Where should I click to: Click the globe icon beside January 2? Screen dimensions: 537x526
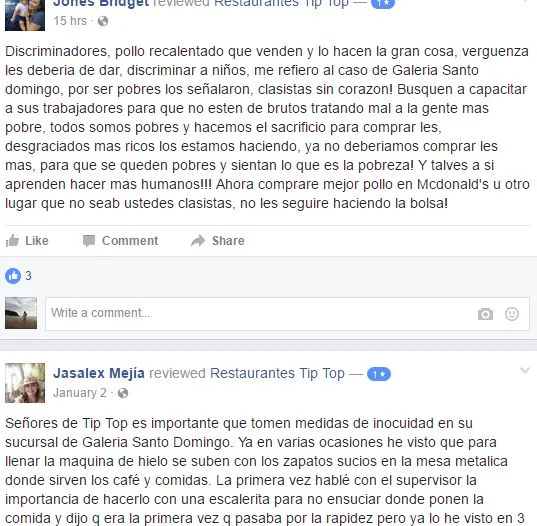(x=123, y=393)
